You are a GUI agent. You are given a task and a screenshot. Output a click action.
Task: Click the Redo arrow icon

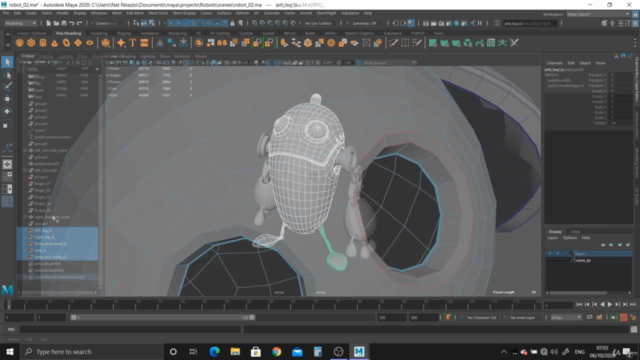80,23
